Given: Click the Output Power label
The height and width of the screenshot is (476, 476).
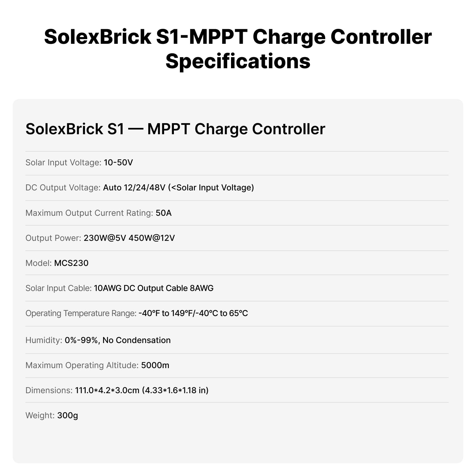Looking at the screenshot, I should tap(53, 238).
